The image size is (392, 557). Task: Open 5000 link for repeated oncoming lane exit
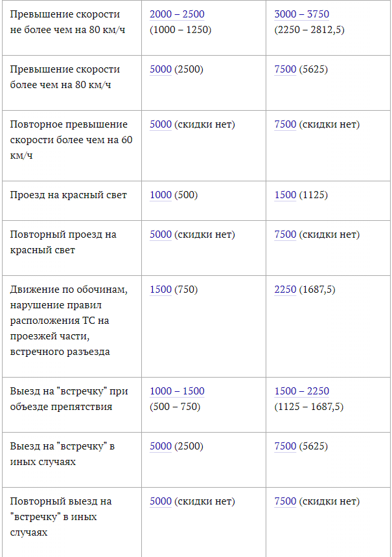tap(161, 501)
